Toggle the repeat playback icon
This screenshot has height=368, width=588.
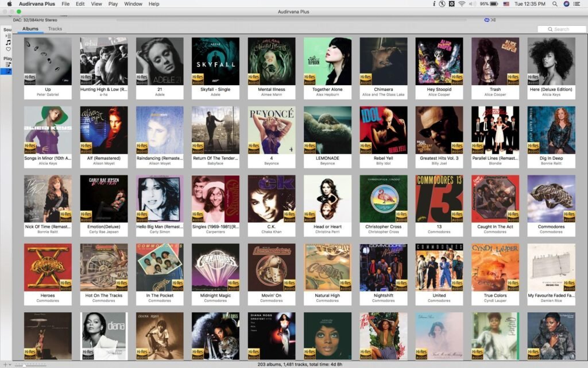(x=487, y=20)
